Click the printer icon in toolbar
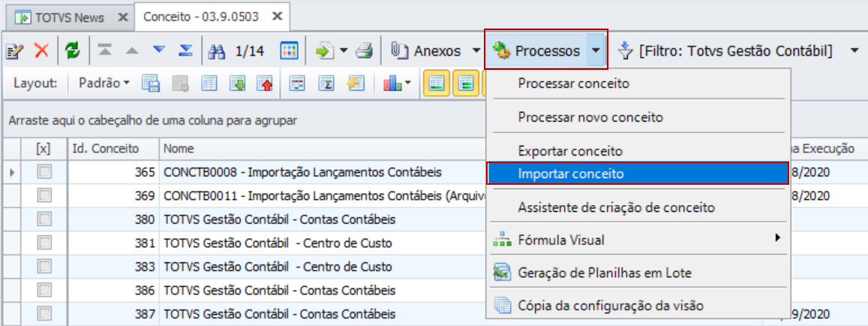Viewport: 868px width, 326px height. (365, 51)
